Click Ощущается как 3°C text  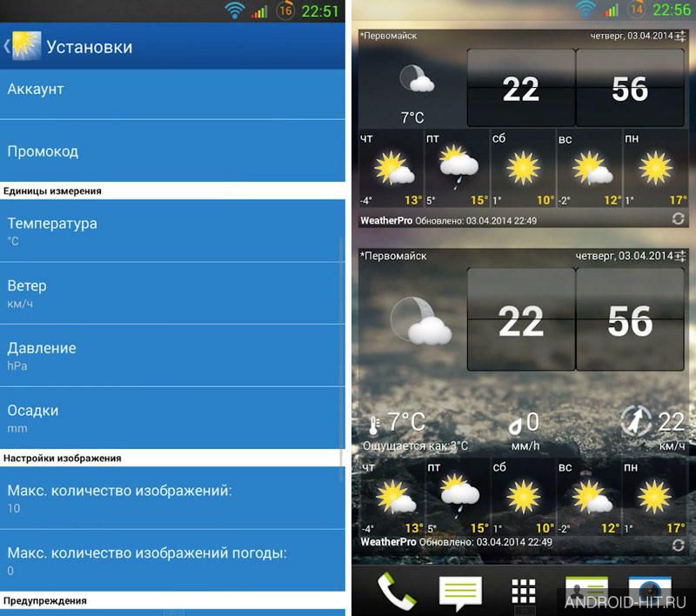coord(416,445)
